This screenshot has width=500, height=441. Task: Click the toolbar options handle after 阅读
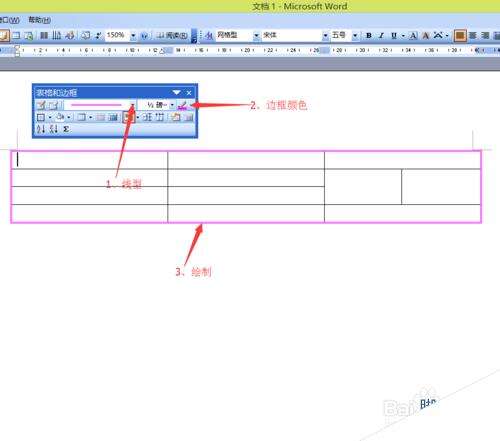[x=194, y=37]
